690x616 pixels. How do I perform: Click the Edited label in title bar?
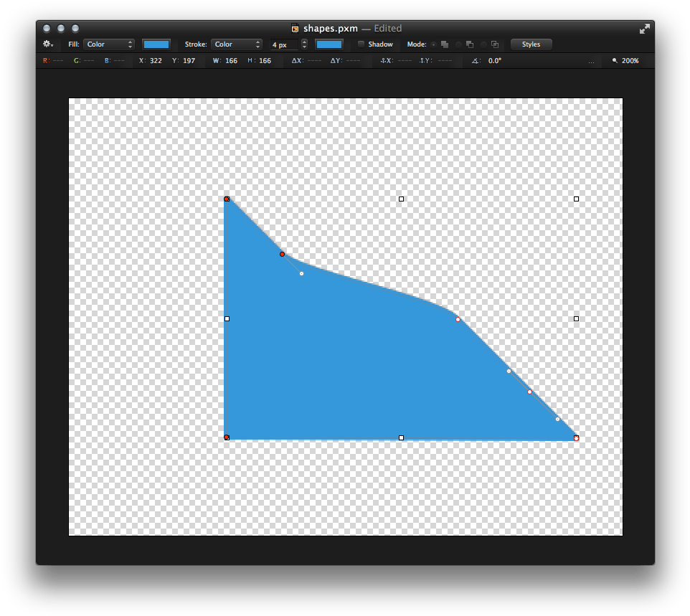click(x=388, y=29)
